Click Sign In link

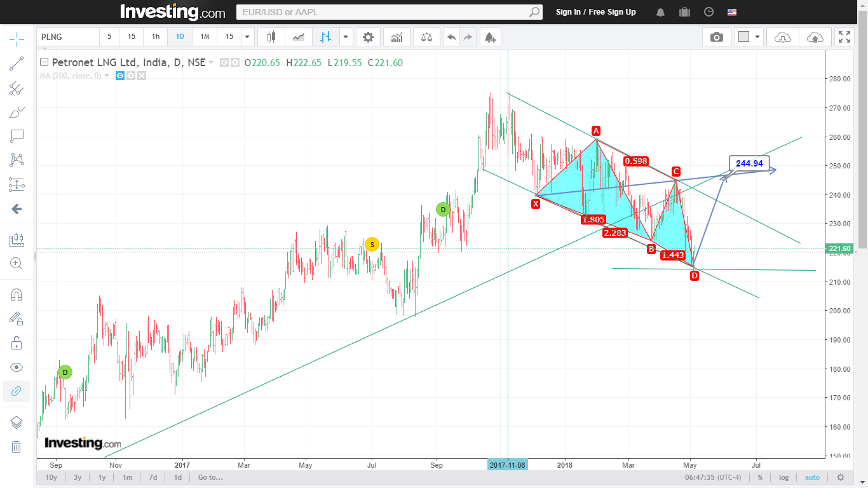click(568, 12)
